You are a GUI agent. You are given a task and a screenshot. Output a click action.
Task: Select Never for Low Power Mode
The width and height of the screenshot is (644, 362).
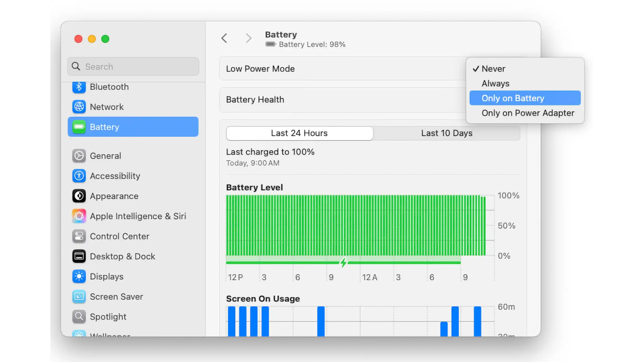[493, 69]
